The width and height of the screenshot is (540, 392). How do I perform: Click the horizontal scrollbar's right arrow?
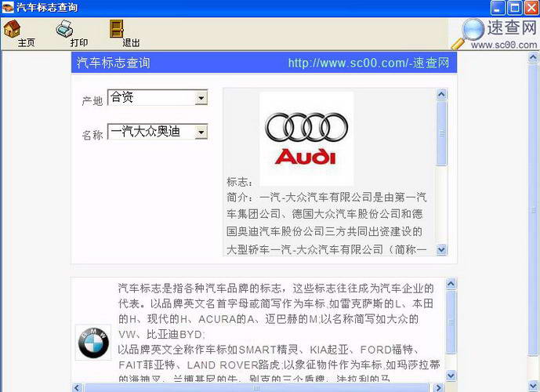(x=437, y=387)
